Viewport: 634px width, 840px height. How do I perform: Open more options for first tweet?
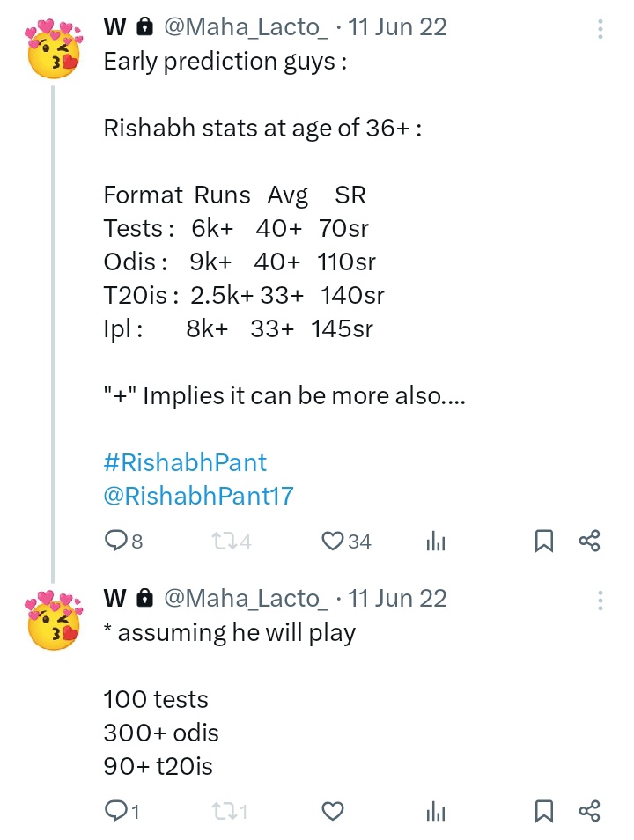[x=601, y=29]
